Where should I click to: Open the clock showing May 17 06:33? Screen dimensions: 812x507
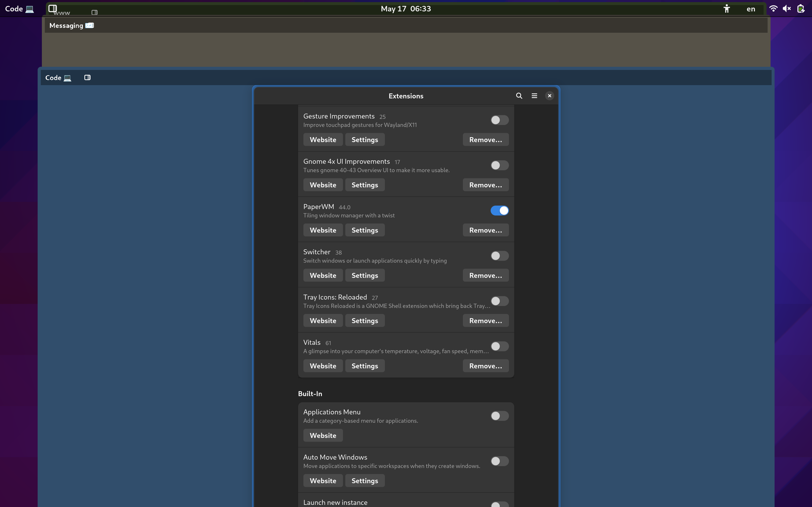pyautogui.click(x=405, y=9)
